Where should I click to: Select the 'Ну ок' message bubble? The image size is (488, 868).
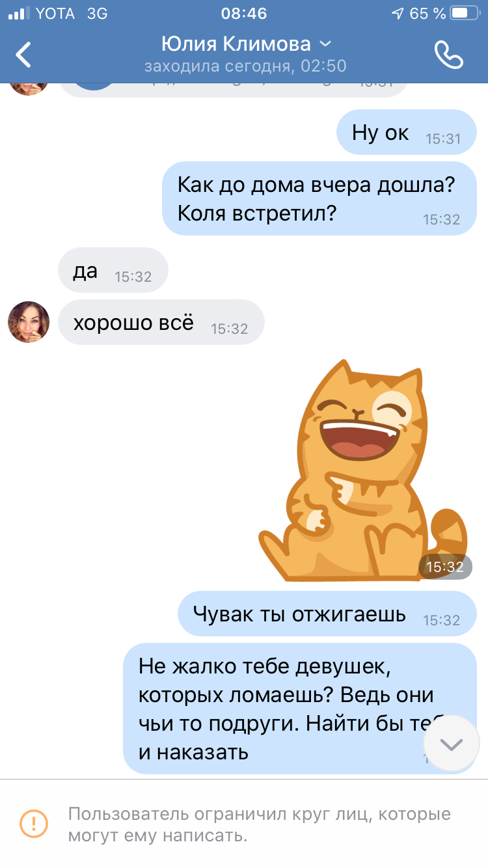[x=407, y=132]
